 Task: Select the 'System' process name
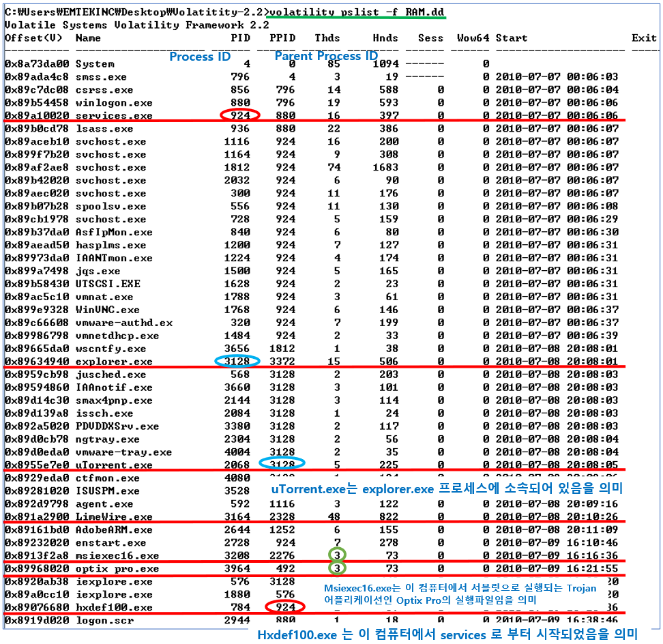point(95,64)
